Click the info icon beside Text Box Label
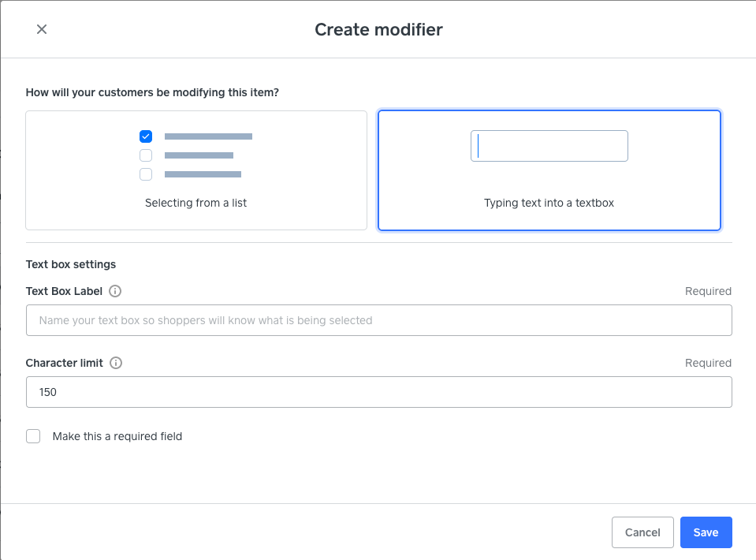 [115, 291]
